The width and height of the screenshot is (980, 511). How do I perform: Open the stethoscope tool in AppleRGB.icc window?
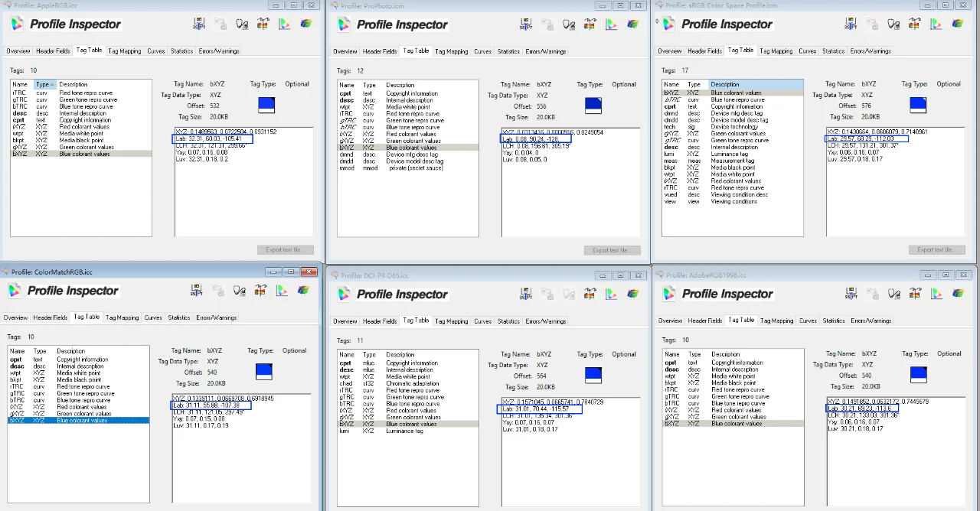(242, 24)
